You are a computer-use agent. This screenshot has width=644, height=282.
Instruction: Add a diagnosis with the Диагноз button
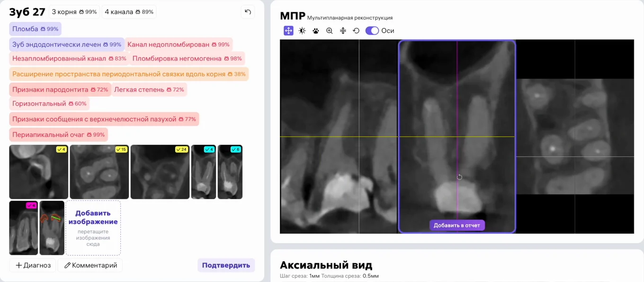pyautogui.click(x=33, y=265)
